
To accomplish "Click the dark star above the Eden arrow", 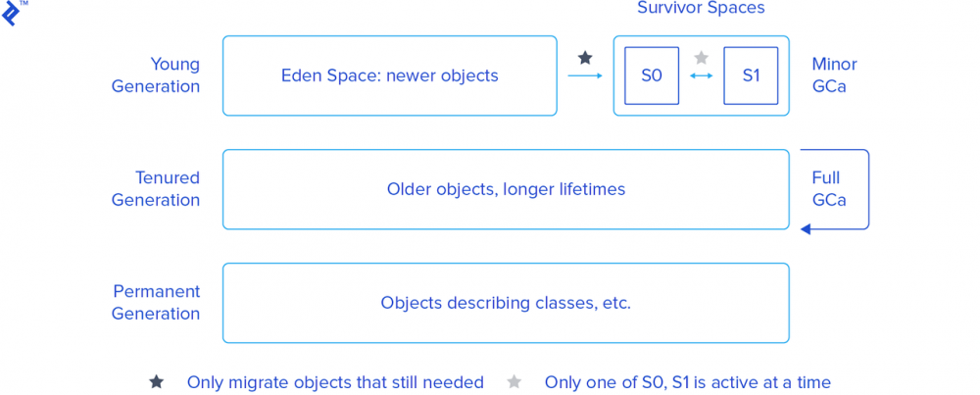I will (x=585, y=58).
